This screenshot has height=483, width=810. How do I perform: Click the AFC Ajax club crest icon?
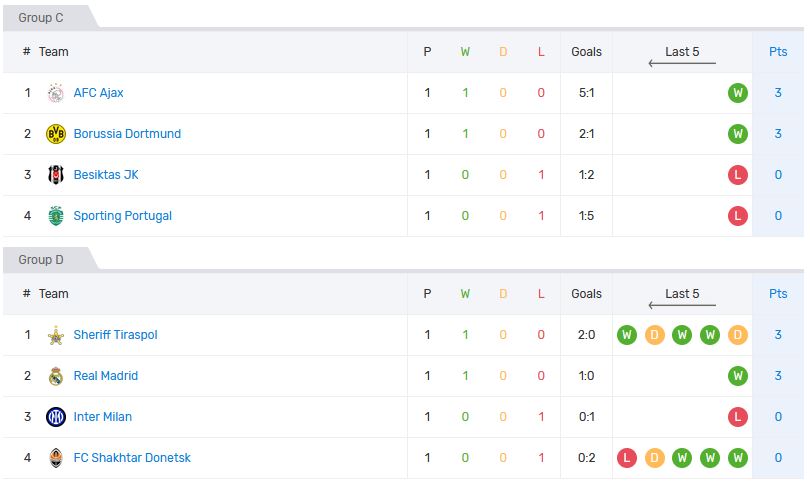point(56,93)
